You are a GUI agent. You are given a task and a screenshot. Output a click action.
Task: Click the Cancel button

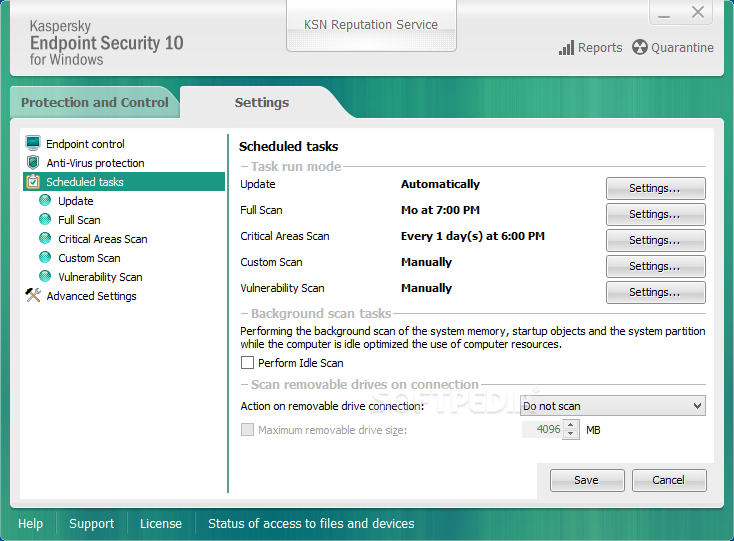669,480
